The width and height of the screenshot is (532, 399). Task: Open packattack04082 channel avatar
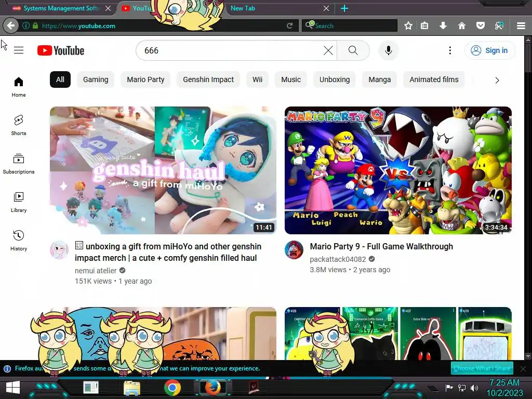294,250
